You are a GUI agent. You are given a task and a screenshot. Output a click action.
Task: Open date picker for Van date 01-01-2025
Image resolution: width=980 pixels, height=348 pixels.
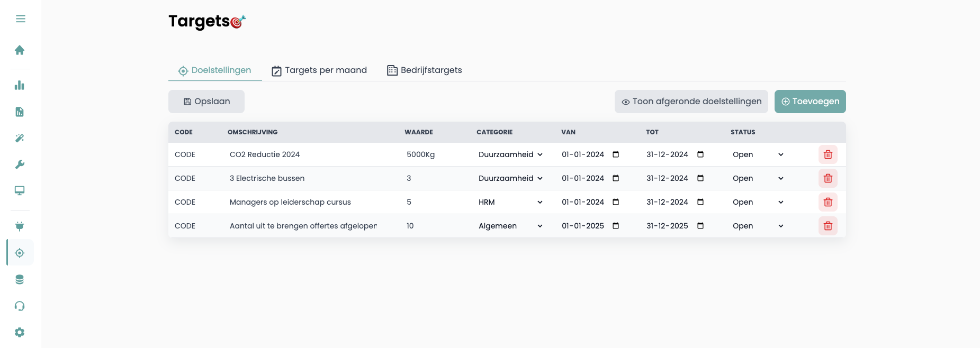[x=616, y=226]
